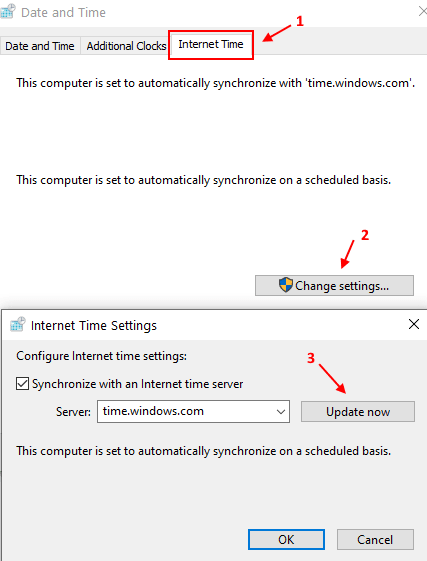Click the shield icon on Change settings

tap(286, 285)
